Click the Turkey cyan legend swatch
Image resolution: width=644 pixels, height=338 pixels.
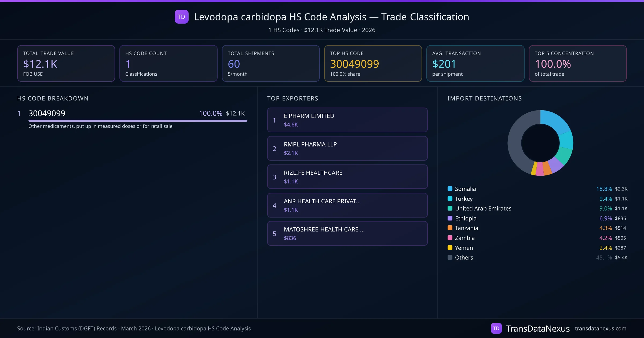point(450,199)
